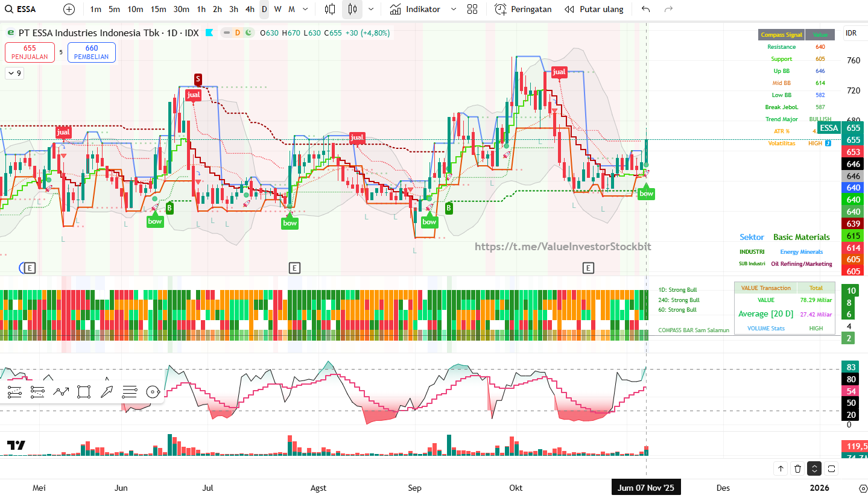Click the earnings E marker near Mei
Viewport: 868px width, 498px height.
click(30, 268)
